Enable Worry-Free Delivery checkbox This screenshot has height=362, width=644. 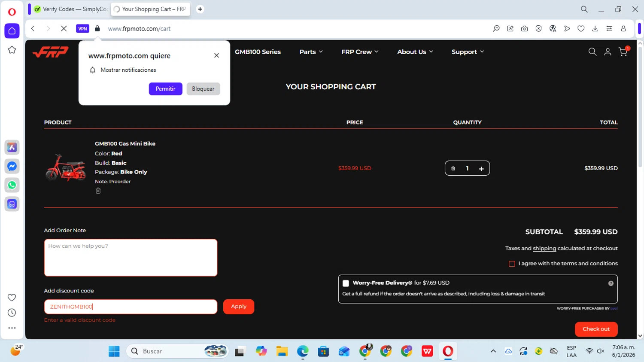346,283
